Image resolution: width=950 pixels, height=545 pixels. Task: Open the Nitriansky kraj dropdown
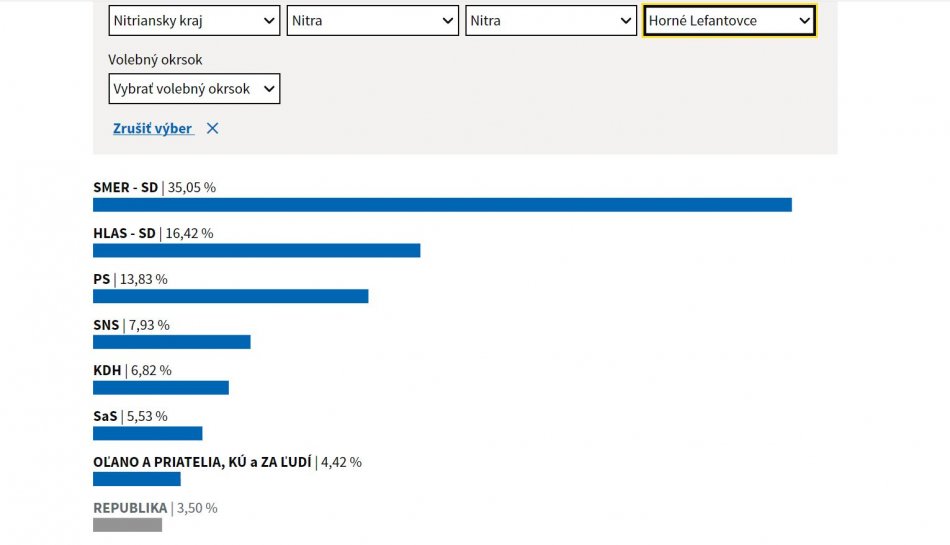click(x=194, y=20)
